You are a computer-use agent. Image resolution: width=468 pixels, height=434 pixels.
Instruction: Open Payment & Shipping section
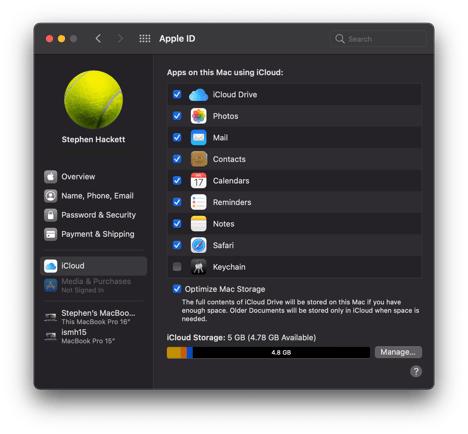coord(93,234)
